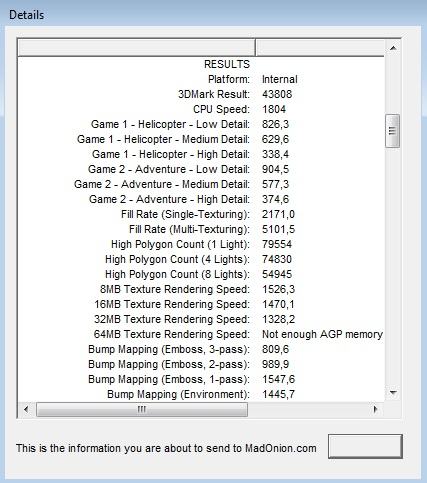
Task: Select Bump Mapping (Emboss, 2-pass) label
Action: 169,364
